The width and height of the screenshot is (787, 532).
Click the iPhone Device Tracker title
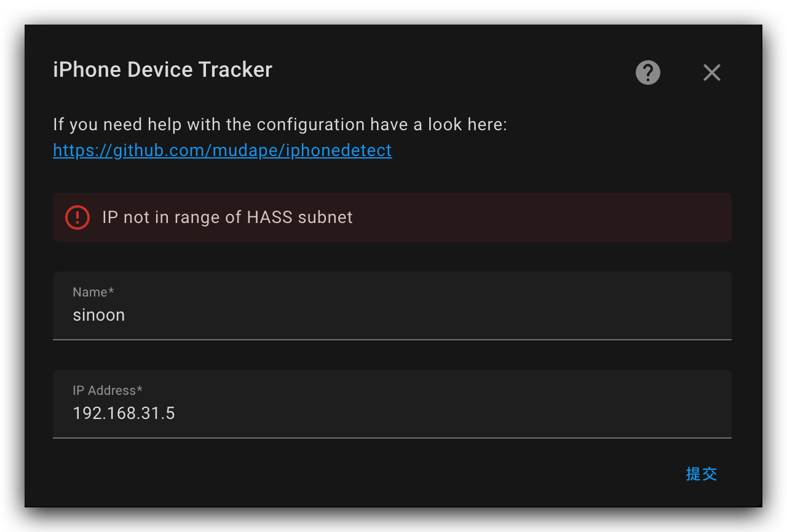pos(162,69)
